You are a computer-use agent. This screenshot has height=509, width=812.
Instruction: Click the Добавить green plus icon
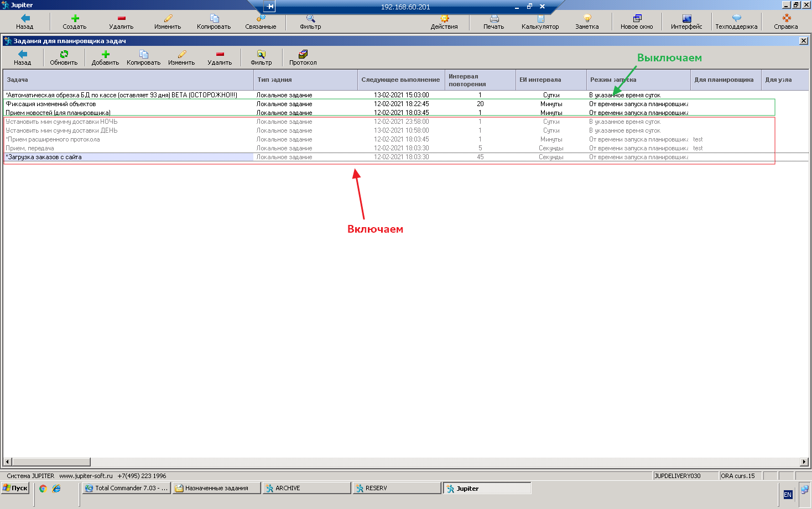click(106, 54)
